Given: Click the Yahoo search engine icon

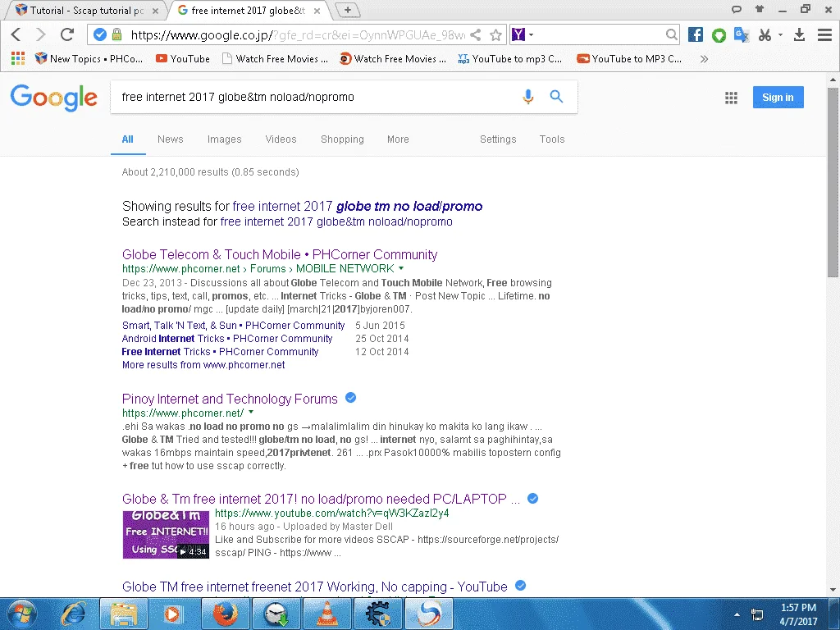Looking at the screenshot, I should (518, 34).
